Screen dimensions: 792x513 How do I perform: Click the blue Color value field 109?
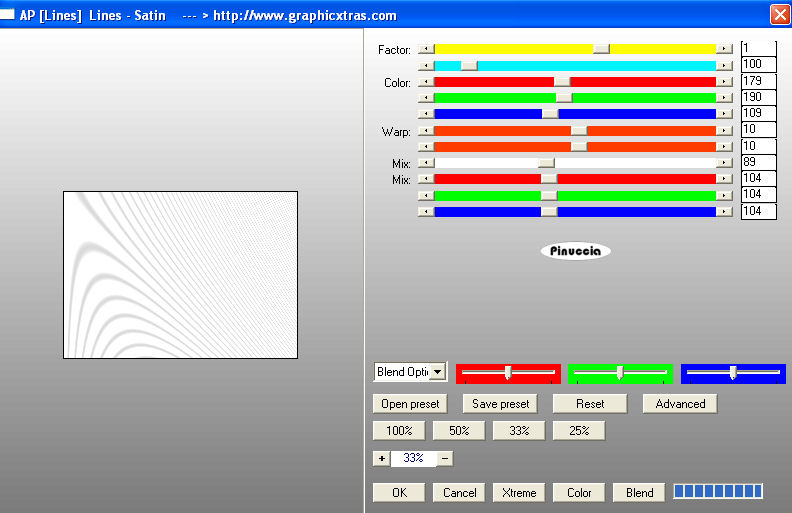coord(759,113)
